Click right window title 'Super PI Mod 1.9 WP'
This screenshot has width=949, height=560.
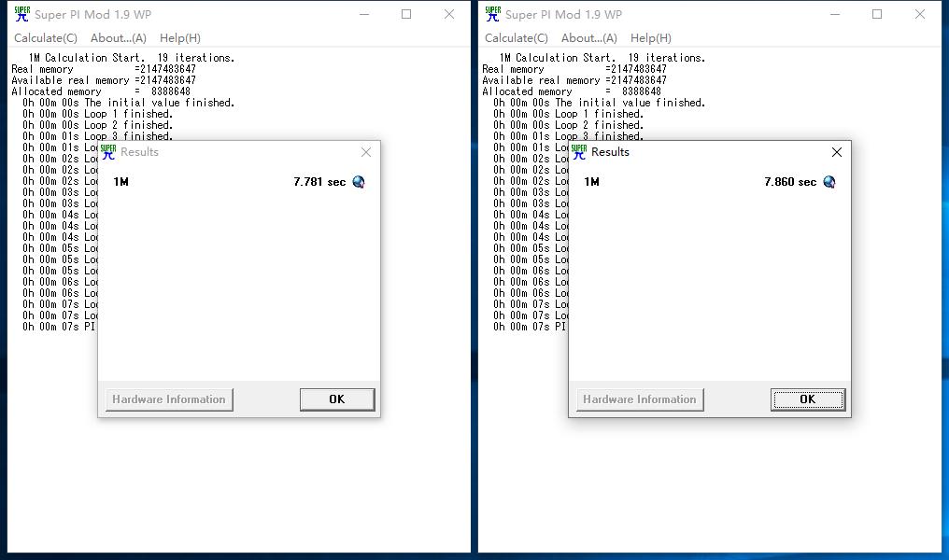click(x=564, y=15)
